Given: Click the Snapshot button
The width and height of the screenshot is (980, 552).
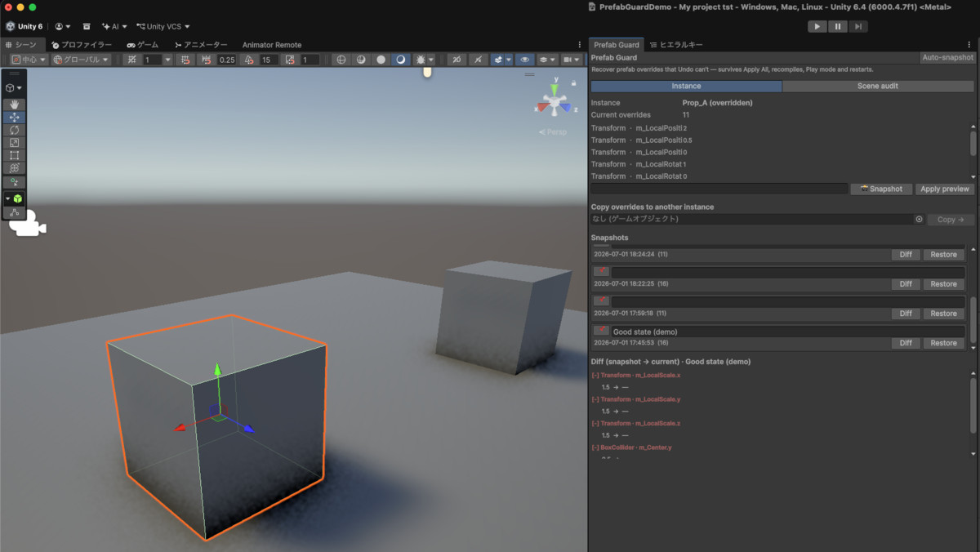Looking at the screenshot, I should pyautogui.click(x=881, y=189).
